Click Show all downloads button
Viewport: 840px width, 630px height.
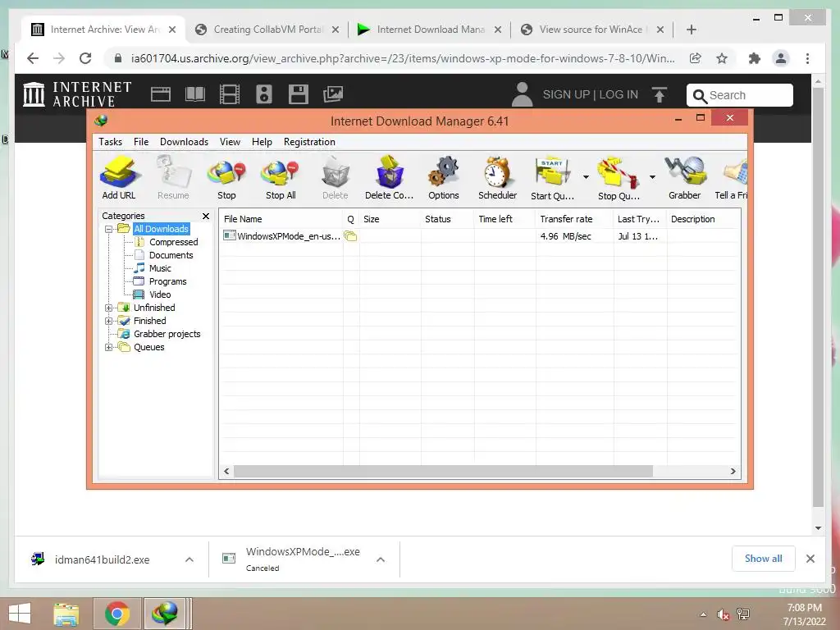[764, 559]
